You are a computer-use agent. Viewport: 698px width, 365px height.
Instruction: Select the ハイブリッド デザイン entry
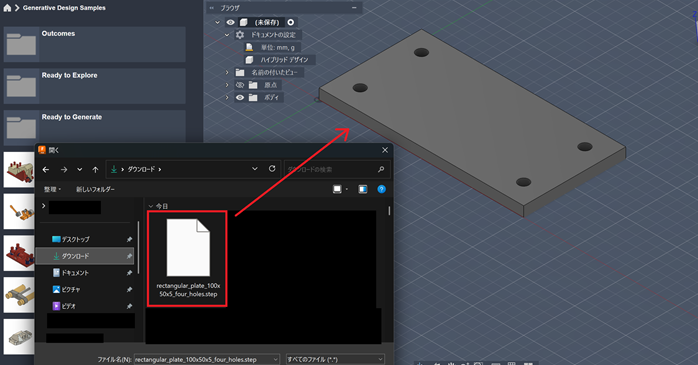tap(284, 60)
